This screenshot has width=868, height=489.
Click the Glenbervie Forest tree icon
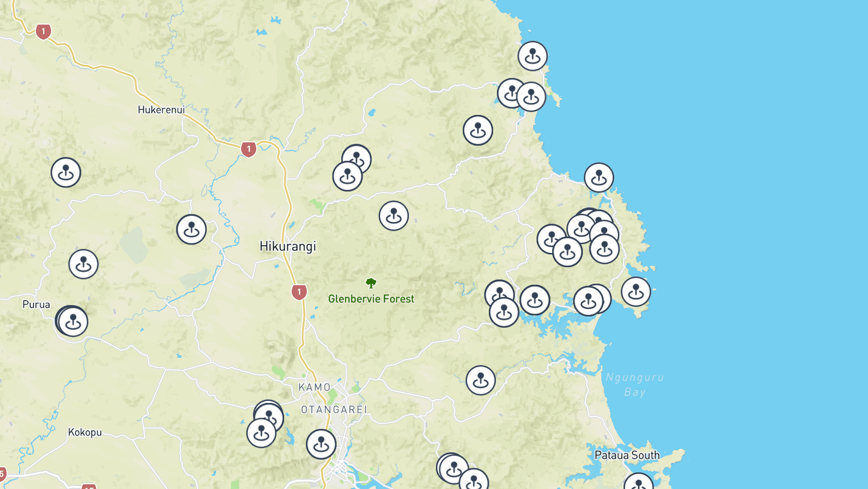(371, 283)
